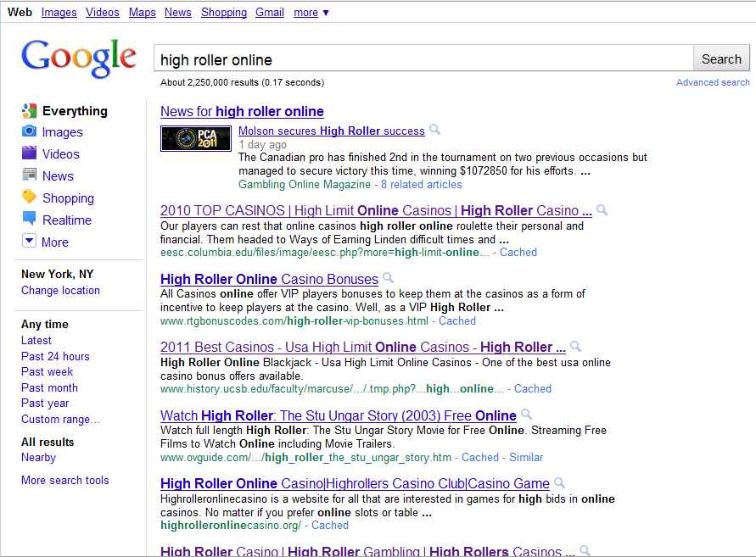
Task: Click the Gambling Online Magazine source text
Action: 305,185
